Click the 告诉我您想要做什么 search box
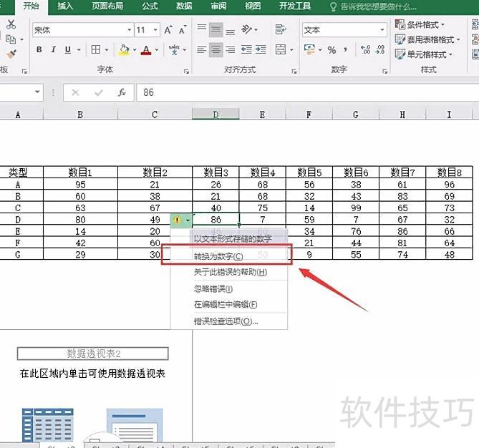Screen dimensions: 479x448 coord(373,6)
